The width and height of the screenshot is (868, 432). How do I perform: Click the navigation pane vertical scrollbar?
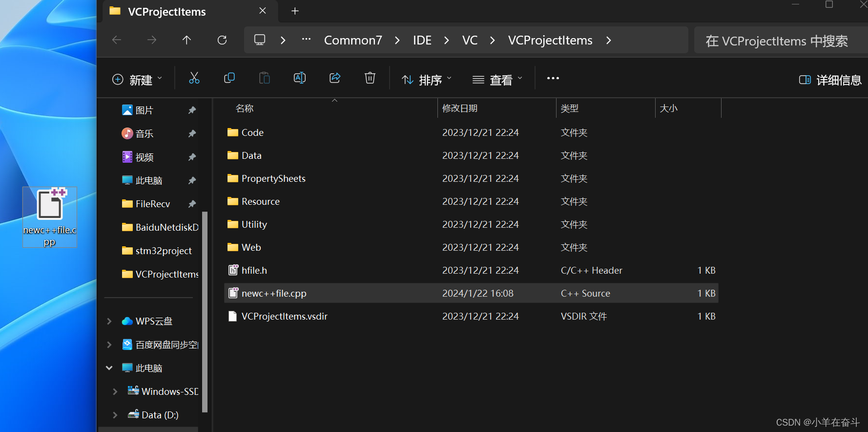(x=205, y=312)
